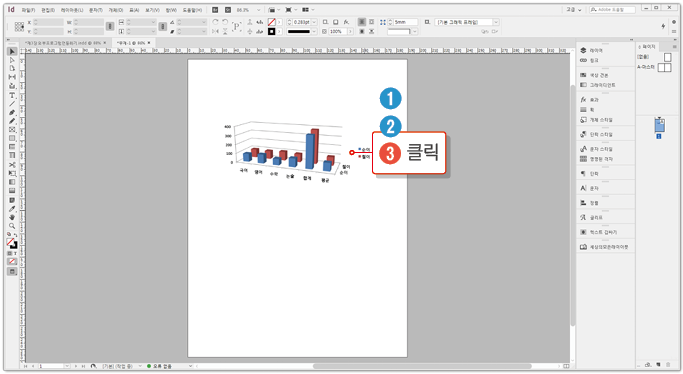
Task: Click the 5mm corner size input field
Action: click(405, 22)
